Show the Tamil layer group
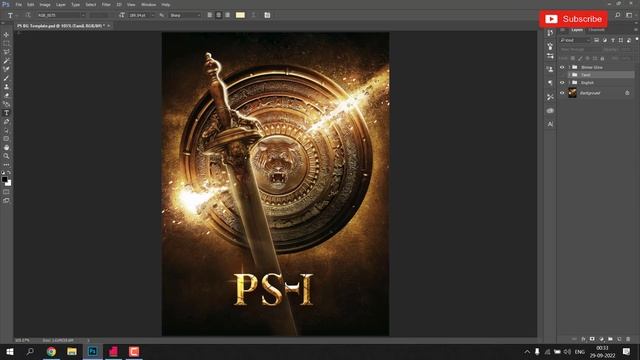 562,75
